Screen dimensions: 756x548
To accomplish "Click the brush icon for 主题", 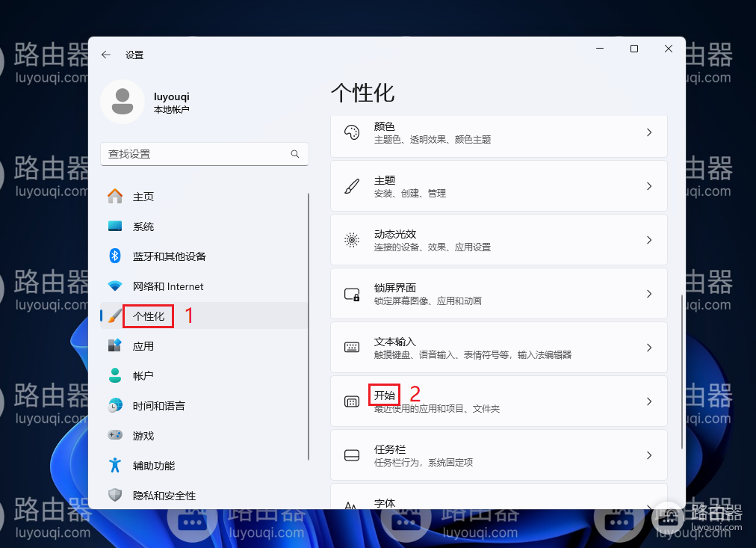I will tap(352, 186).
